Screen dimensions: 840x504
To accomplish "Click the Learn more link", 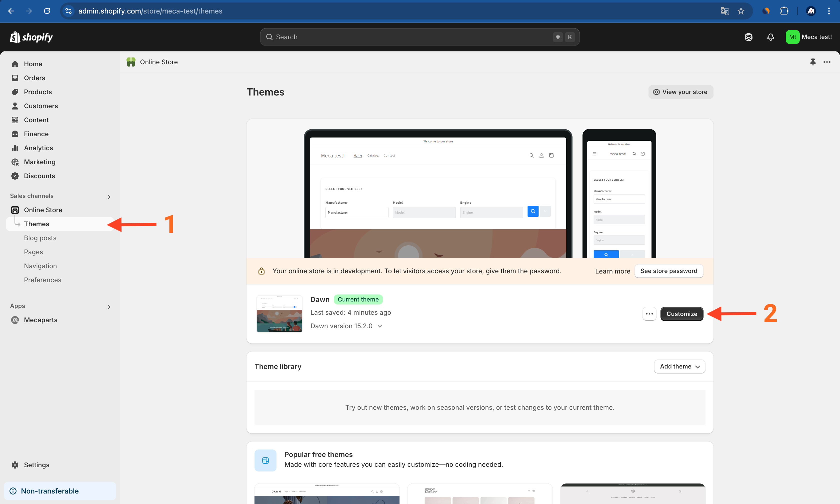I will [612, 271].
